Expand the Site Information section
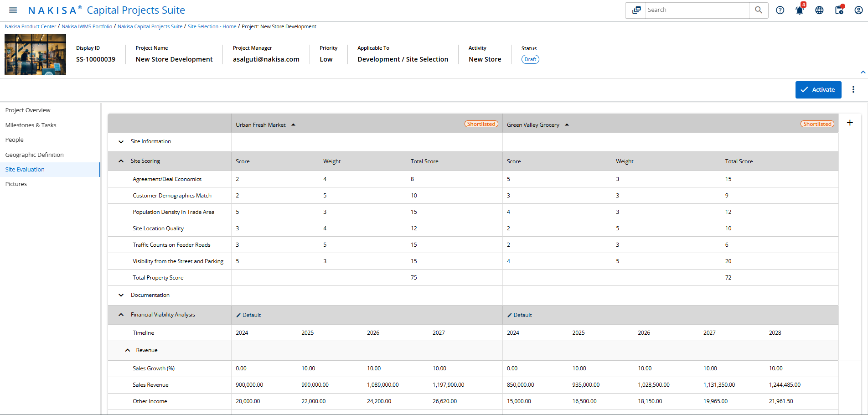Screen dimensions: 868x415 pyautogui.click(x=121, y=142)
